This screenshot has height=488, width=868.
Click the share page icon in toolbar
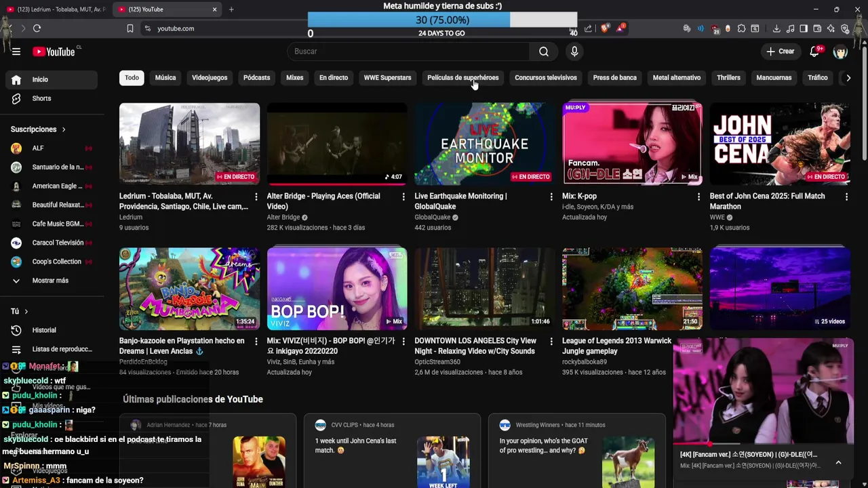coord(588,28)
